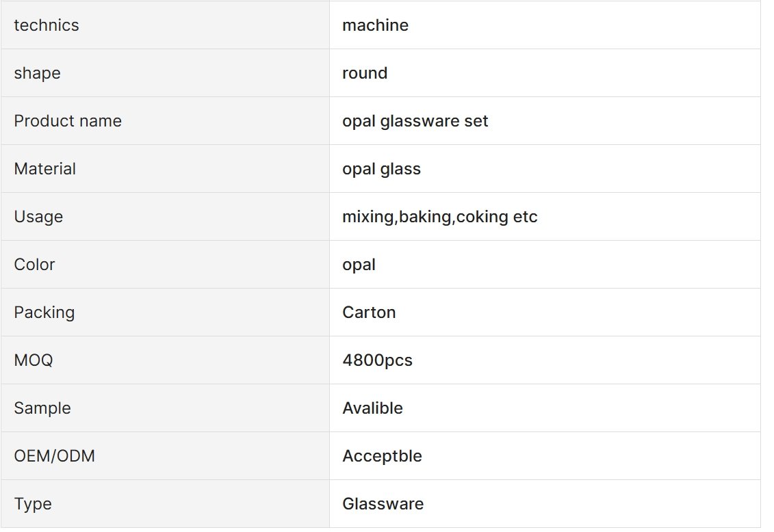Select the 'round' value cell
Viewport: 774px width, 532px height.
[x=545, y=73]
